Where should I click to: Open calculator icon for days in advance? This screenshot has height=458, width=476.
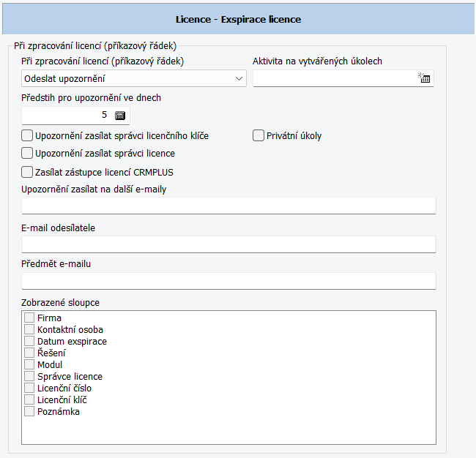tap(120, 116)
